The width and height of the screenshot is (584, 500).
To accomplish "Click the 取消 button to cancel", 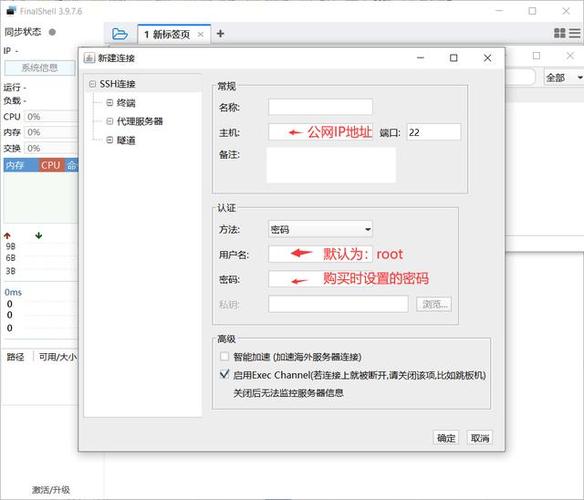I will [x=480, y=438].
